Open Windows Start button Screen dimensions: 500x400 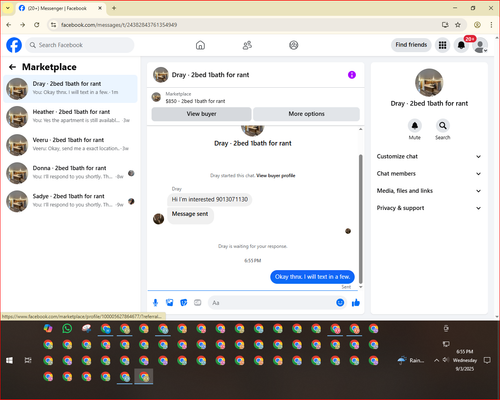(x=9, y=360)
